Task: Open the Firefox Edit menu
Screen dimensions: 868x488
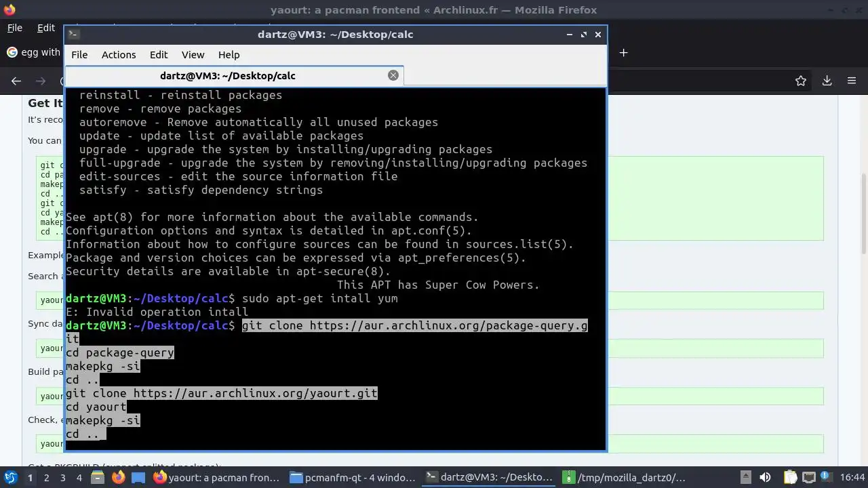Action: [45, 28]
